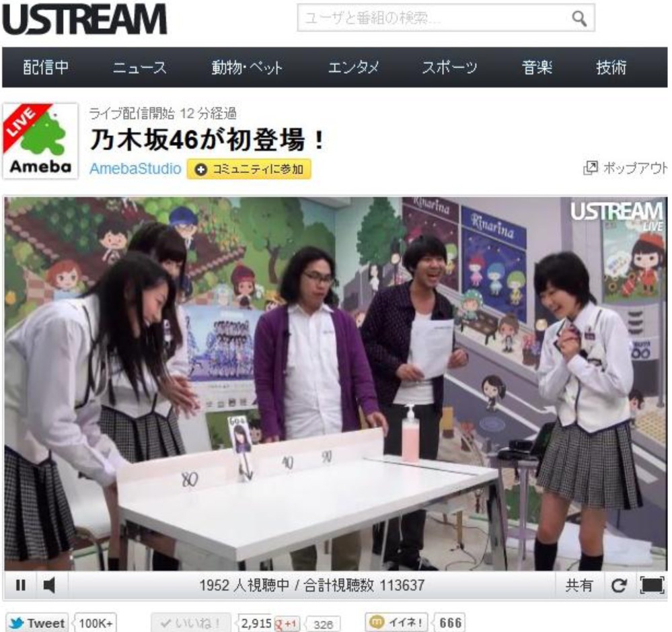
Task: Click the Facebook いいね! button
Action: click(x=191, y=623)
